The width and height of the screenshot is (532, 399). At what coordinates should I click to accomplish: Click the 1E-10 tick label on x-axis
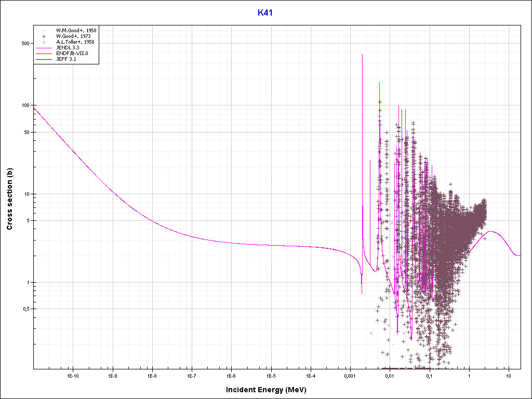coord(73,375)
